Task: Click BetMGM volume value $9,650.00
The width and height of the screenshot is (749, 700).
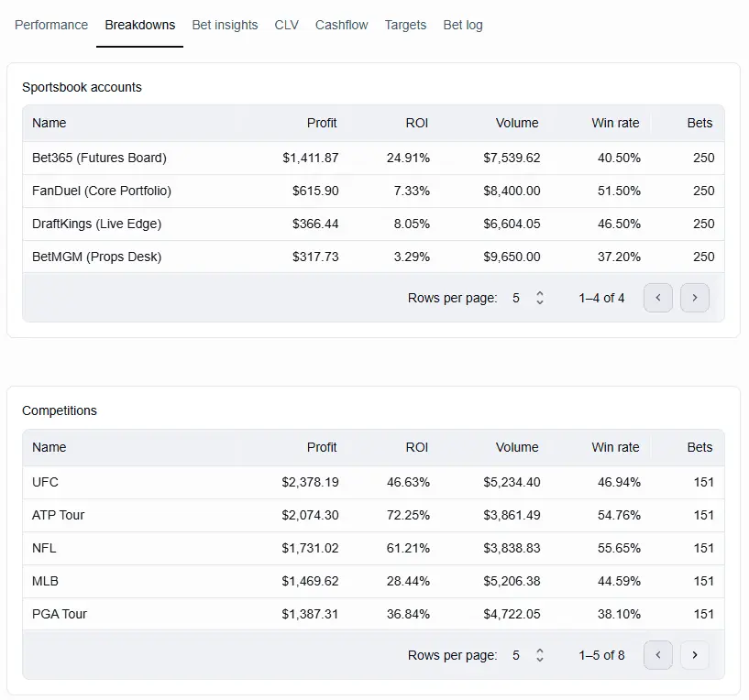Action: (512, 257)
